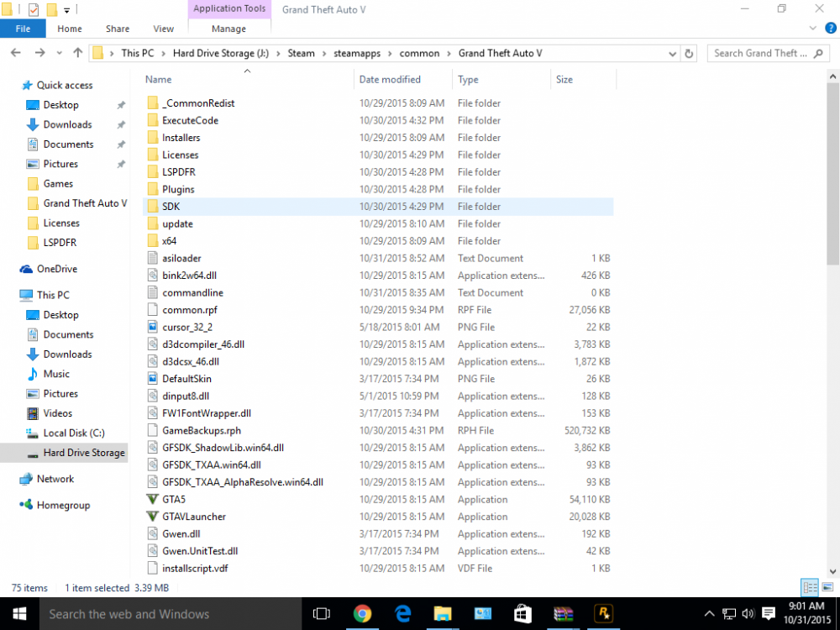The height and width of the screenshot is (630, 840).
Task: Launch Google Chrome from the taskbar
Action: [x=362, y=613]
